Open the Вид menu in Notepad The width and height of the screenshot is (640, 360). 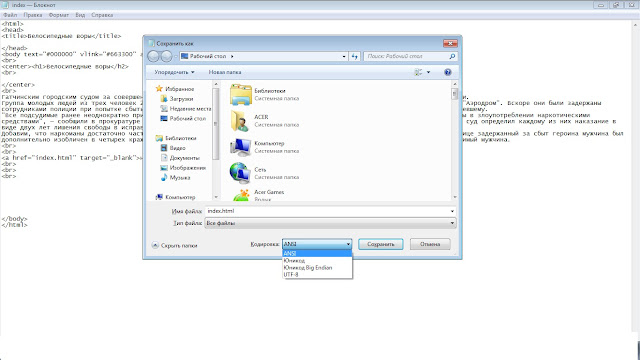(80, 15)
